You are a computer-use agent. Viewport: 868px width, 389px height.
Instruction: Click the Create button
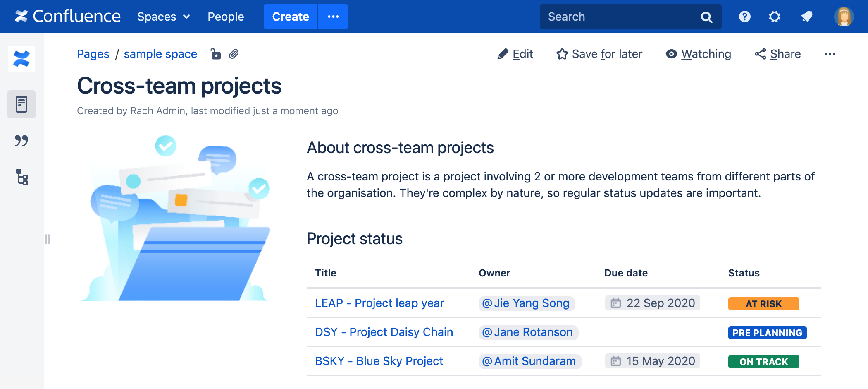pos(291,17)
